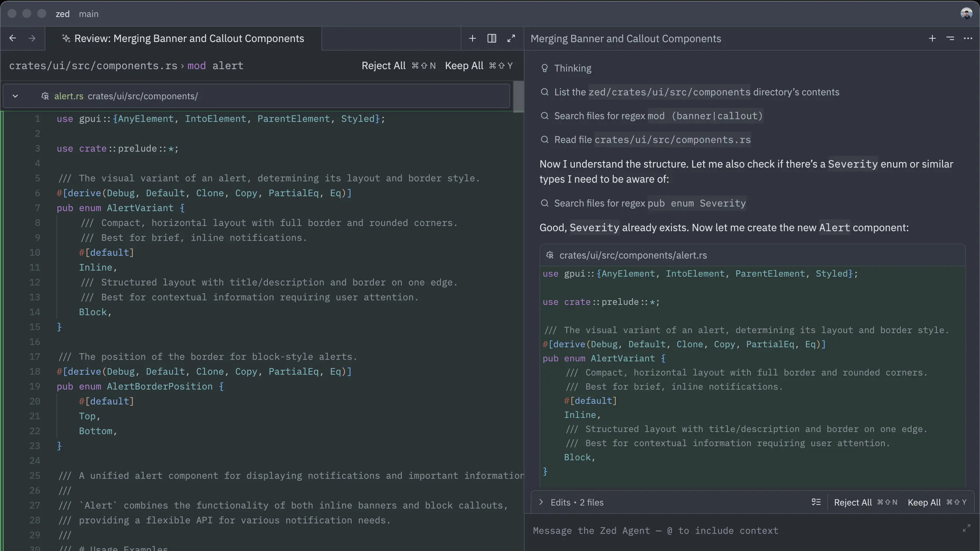Collapse the alert.rs file section chevron
The width and height of the screenshot is (980, 551).
15,96
